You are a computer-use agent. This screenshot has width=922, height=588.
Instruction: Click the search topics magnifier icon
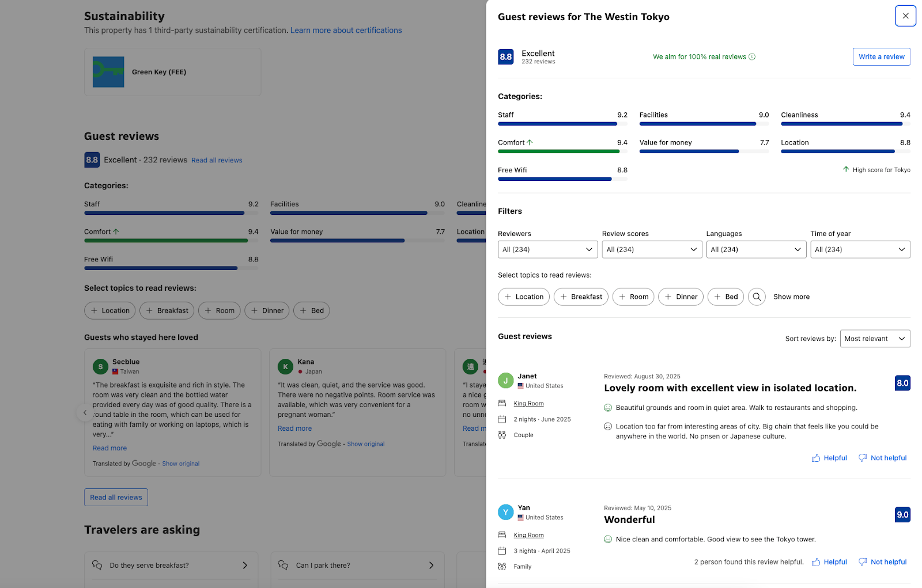pyautogui.click(x=757, y=297)
